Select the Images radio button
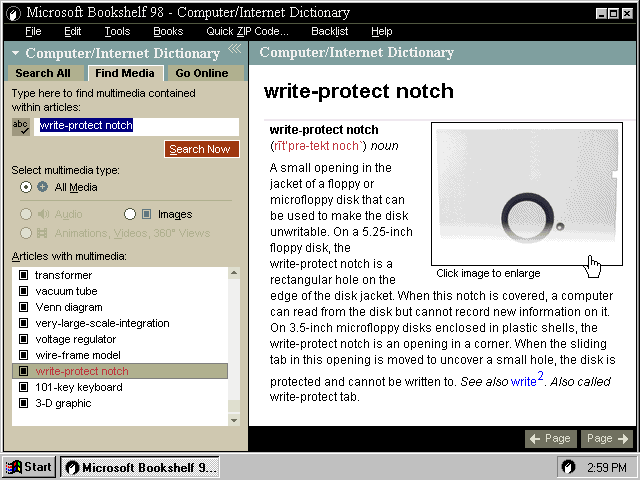Viewport: 640px width, 480px height. (x=130, y=214)
